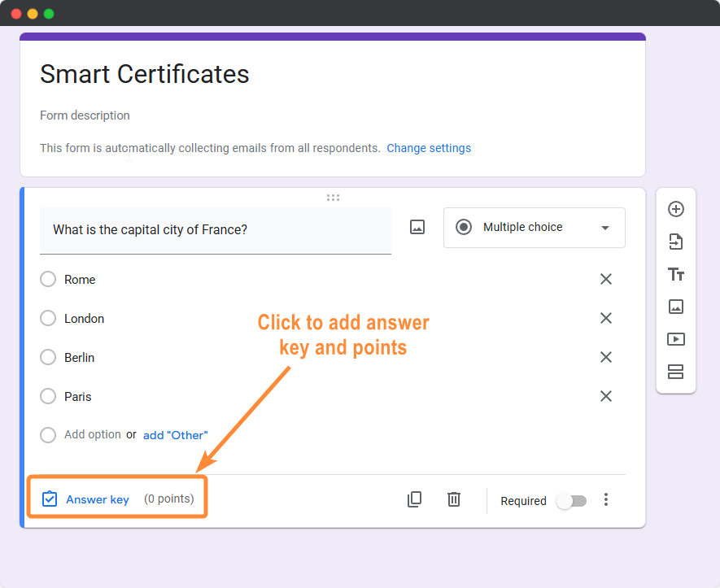Open the Multiple choice question type dropdown
The width and height of the screenshot is (720, 588).
(x=534, y=228)
